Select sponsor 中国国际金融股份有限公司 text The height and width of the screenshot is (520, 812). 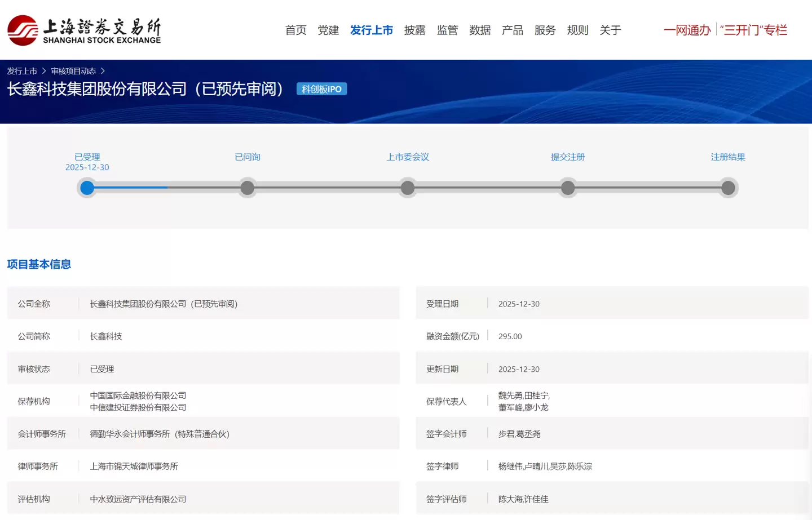click(x=139, y=395)
